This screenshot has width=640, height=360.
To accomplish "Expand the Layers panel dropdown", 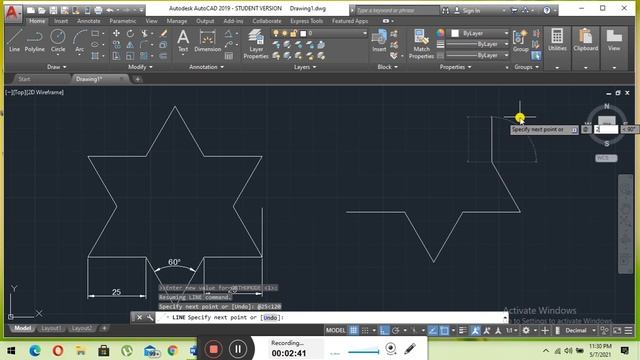I will click(x=305, y=67).
